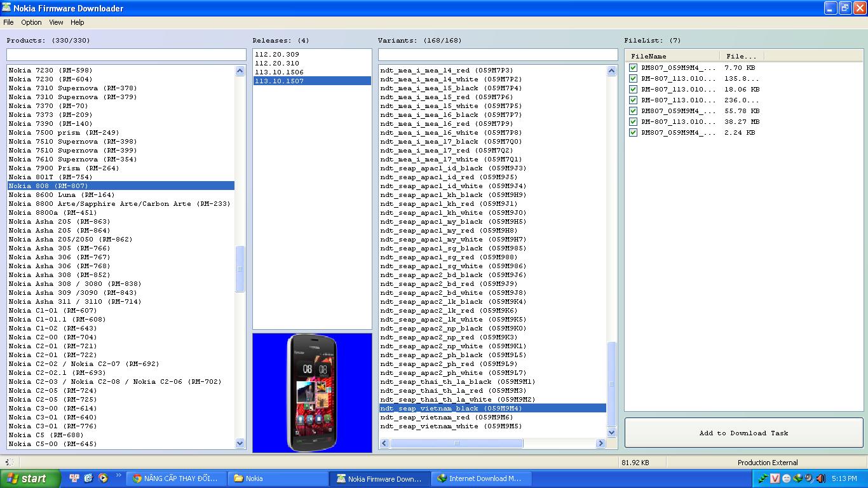Click the Add to Download Task button
868x488 pixels.
[743, 433]
